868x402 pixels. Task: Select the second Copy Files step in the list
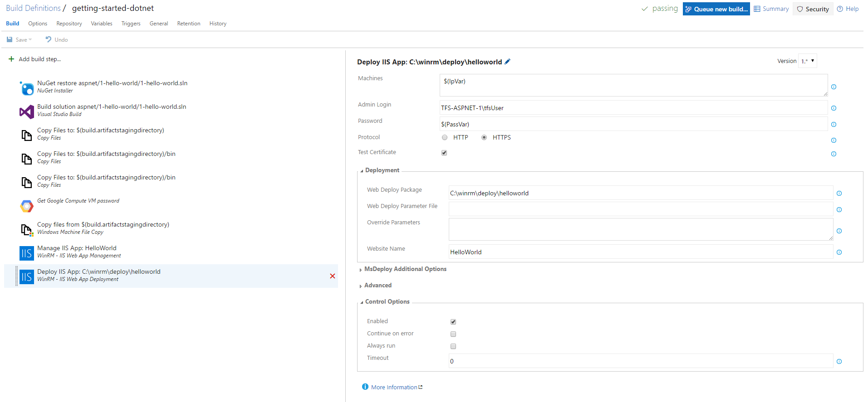[171, 158]
